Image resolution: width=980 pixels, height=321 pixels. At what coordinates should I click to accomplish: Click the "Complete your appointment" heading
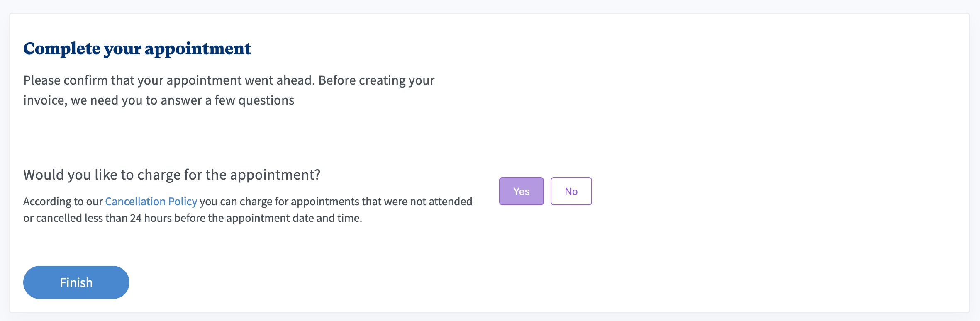point(137,49)
